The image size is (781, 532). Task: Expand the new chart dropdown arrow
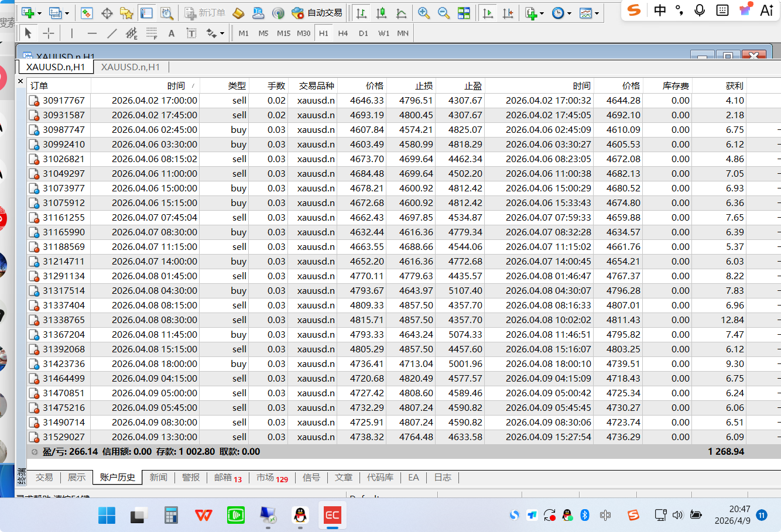click(x=39, y=13)
